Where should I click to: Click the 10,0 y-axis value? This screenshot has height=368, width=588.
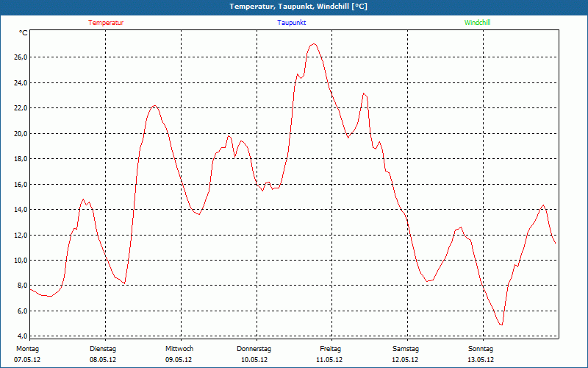21,261
